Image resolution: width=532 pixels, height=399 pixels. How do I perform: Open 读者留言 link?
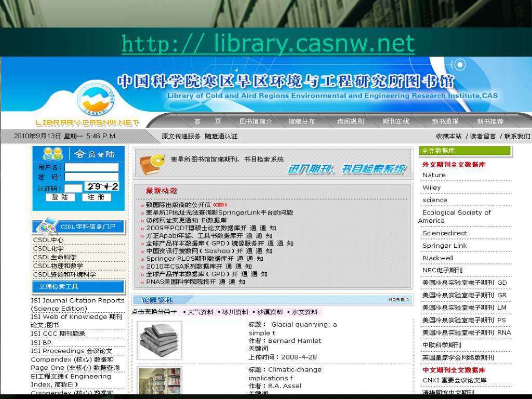click(x=483, y=136)
